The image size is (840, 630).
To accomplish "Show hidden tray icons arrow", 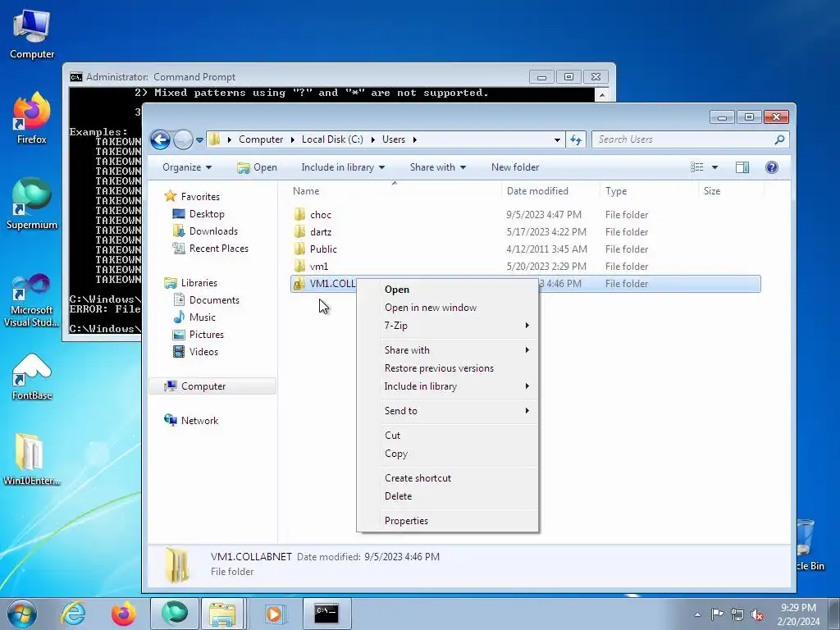I will click(697, 614).
